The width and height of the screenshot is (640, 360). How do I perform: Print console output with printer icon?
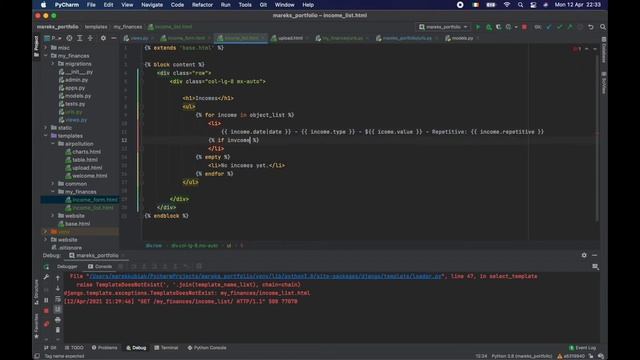[58, 320]
